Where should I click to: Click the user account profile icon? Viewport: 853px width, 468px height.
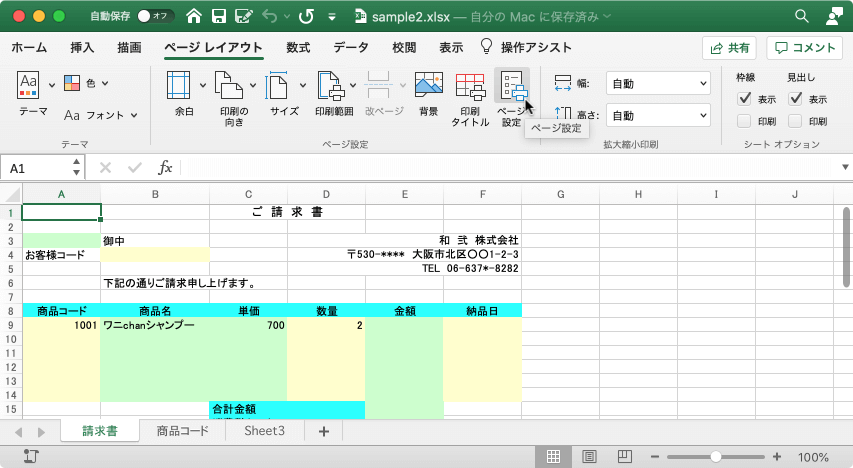coord(834,16)
